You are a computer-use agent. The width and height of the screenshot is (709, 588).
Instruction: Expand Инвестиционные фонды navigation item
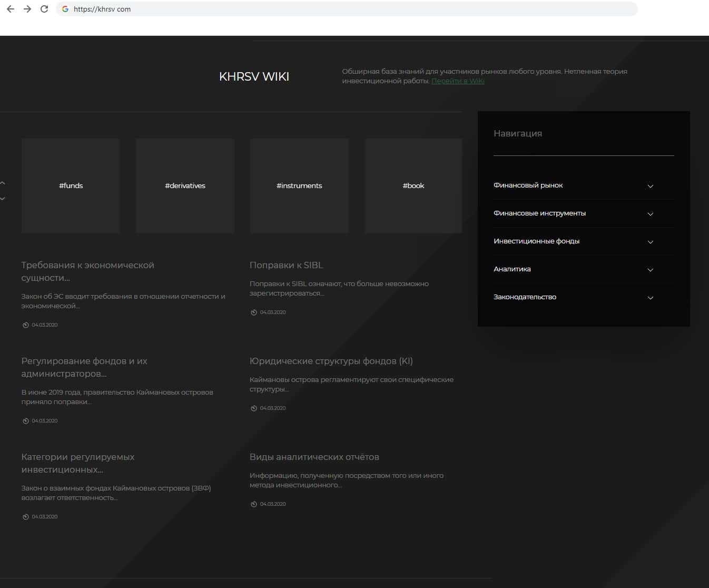click(x=650, y=242)
